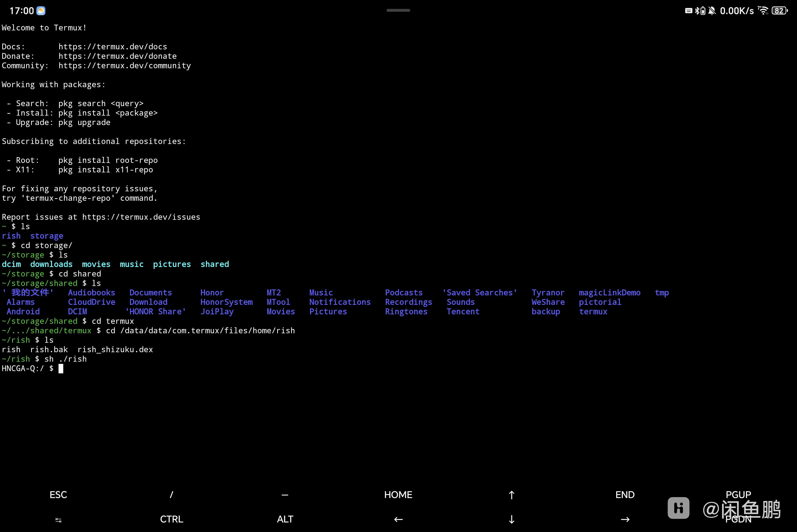Tap 'rish.bak' in ls output
Image resolution: width=797 pixels, height=532 pixels.
point(49,349)
